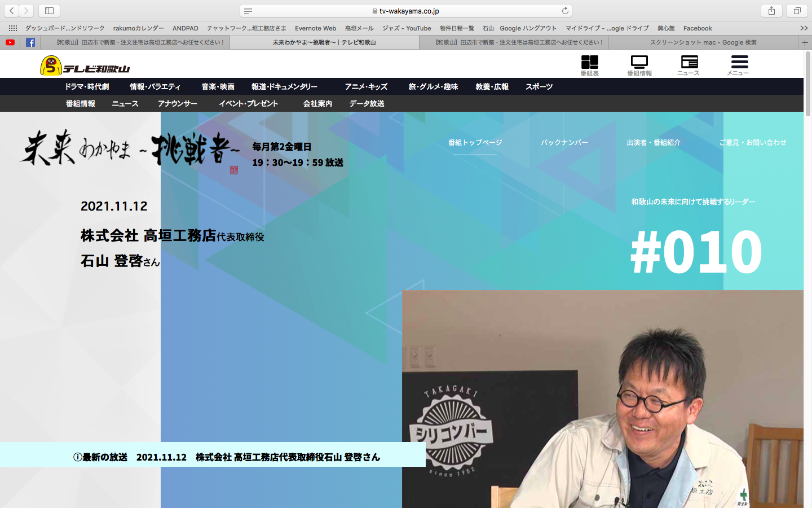Screen dimensions: 812x508
Task: Open the ANDPAD bookmark
Action: pyautogui.click(x=186, y=28)
